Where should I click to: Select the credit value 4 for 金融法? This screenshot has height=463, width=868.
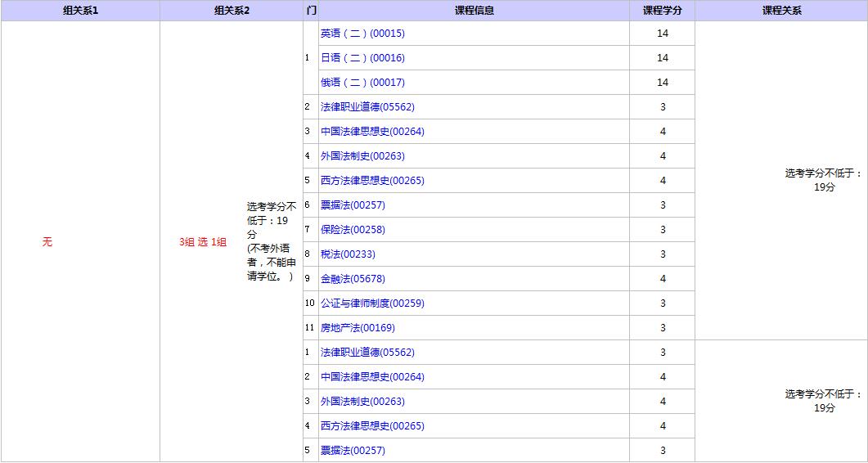point(663,279)
